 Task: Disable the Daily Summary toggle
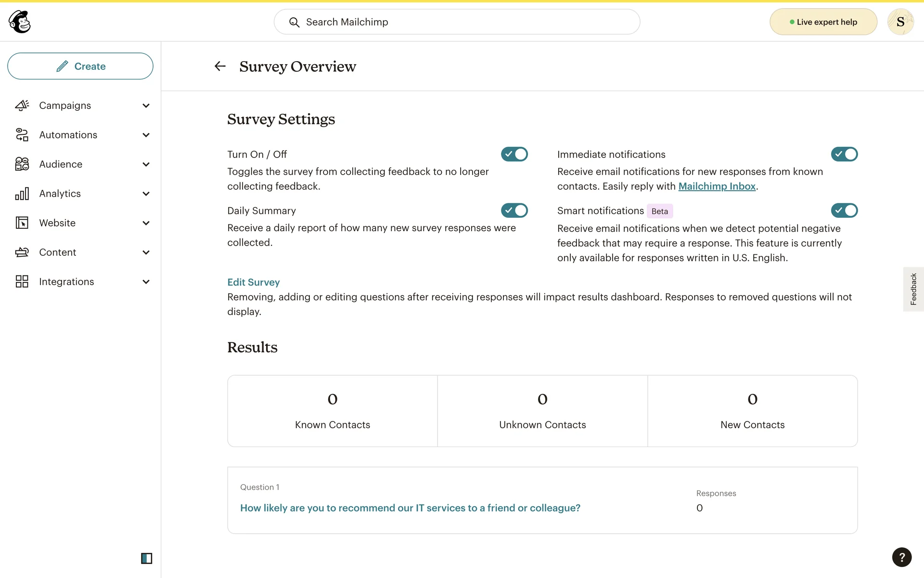tap(514, 210)
